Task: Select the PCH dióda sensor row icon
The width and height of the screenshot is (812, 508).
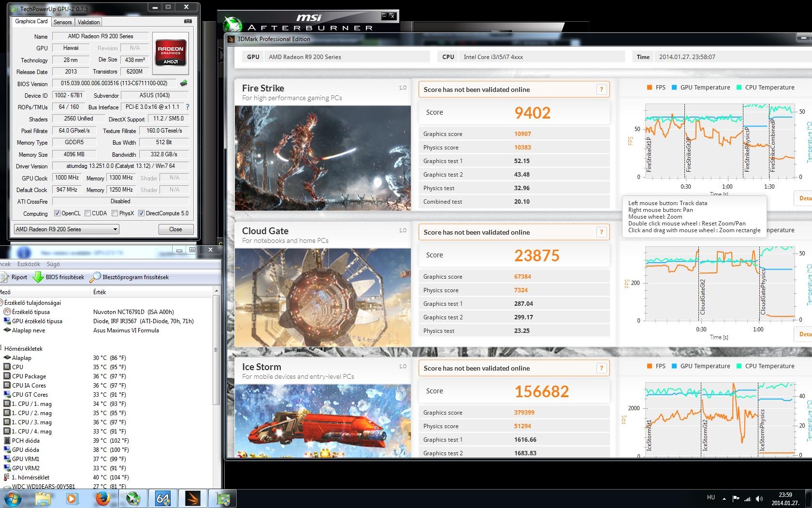Action: pos(7,440)
